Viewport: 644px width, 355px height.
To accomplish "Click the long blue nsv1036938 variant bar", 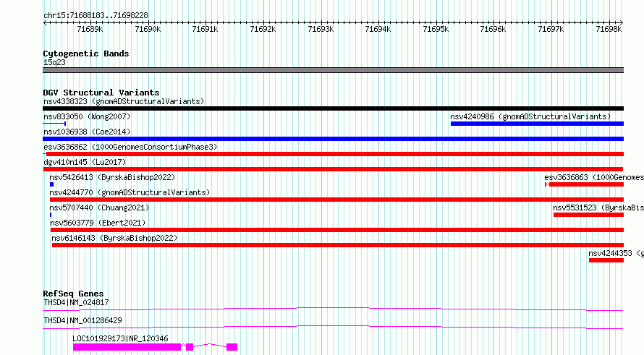I will click(x=333, y=139).
